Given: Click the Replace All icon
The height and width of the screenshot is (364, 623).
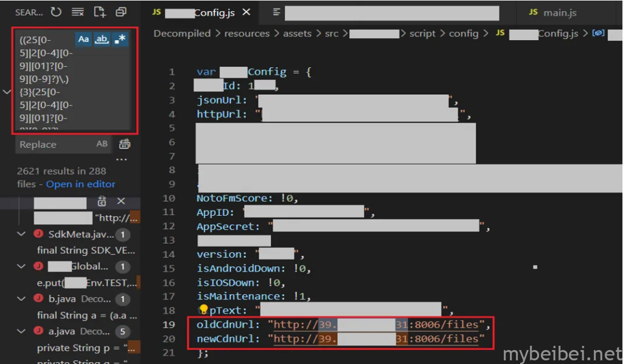Looking at the screenshot, I should [x=125, y=145].
